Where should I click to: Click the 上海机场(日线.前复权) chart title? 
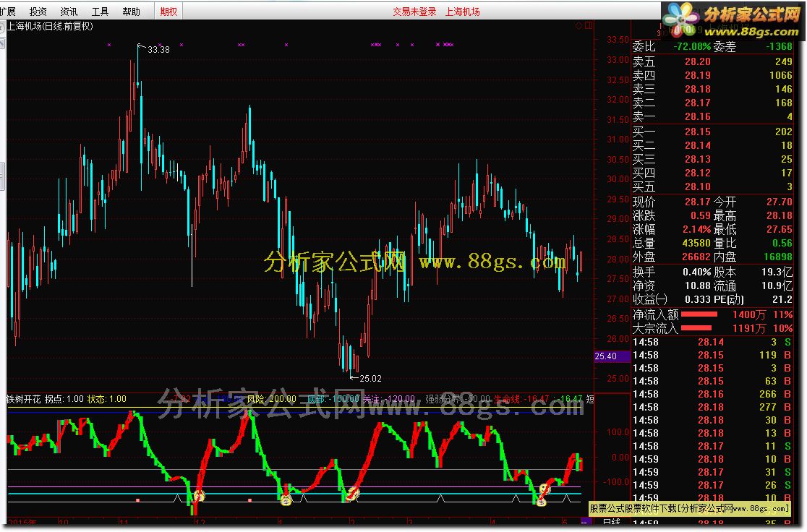[50, 26]
